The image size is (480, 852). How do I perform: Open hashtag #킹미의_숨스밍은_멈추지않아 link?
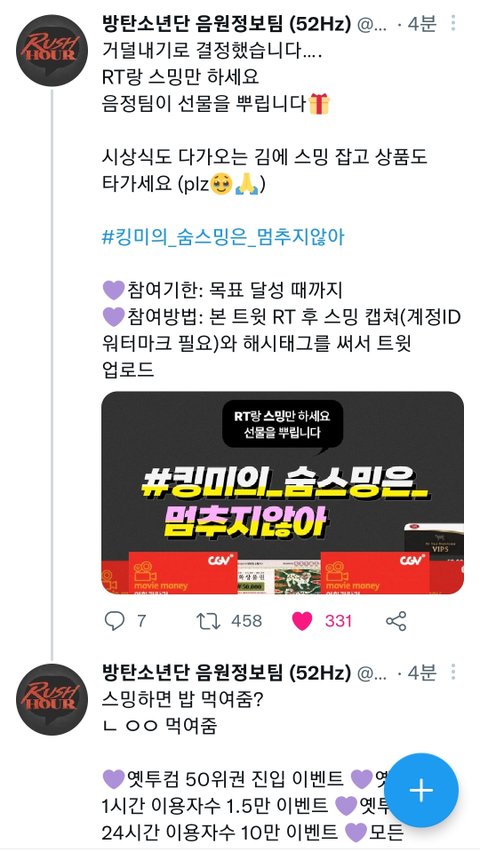pyautogui.click(x=223, y=237)
